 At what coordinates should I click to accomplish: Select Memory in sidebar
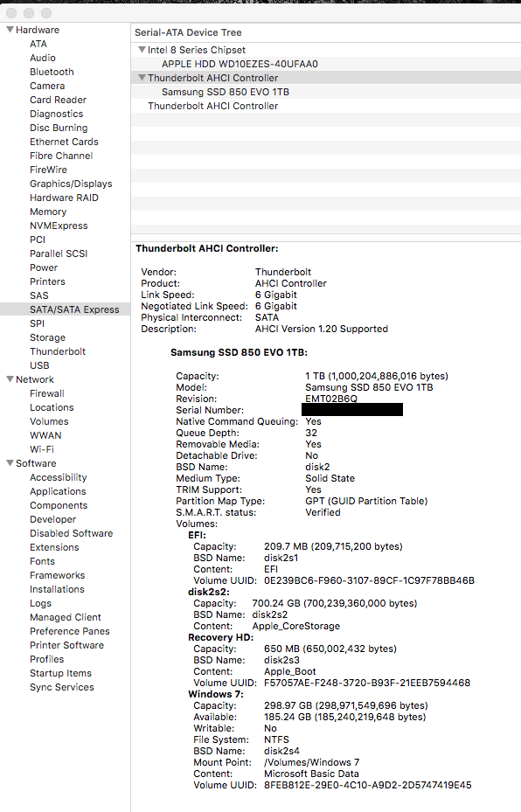[48, 212]
